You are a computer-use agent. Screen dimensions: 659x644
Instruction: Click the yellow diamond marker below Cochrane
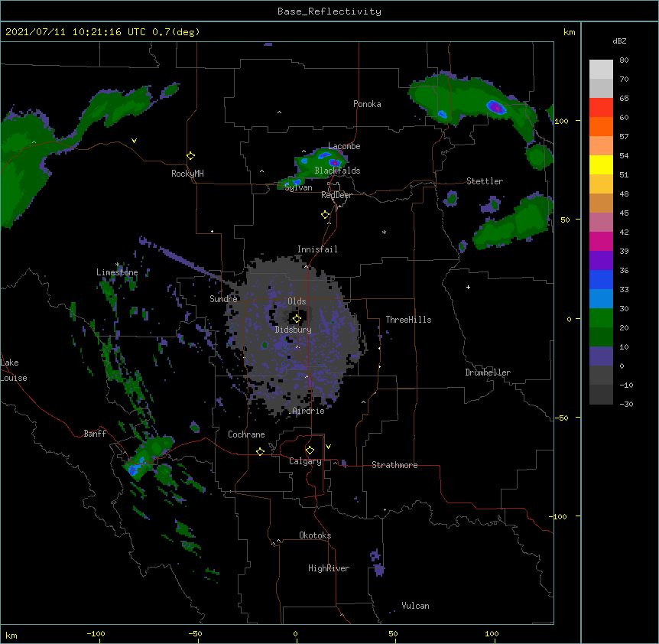coord(260,451)
